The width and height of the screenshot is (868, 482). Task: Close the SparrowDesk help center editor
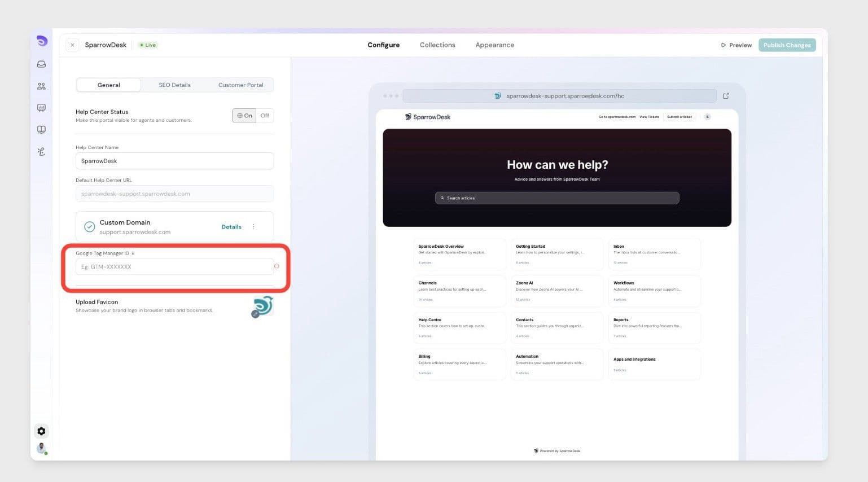[72, 45]
